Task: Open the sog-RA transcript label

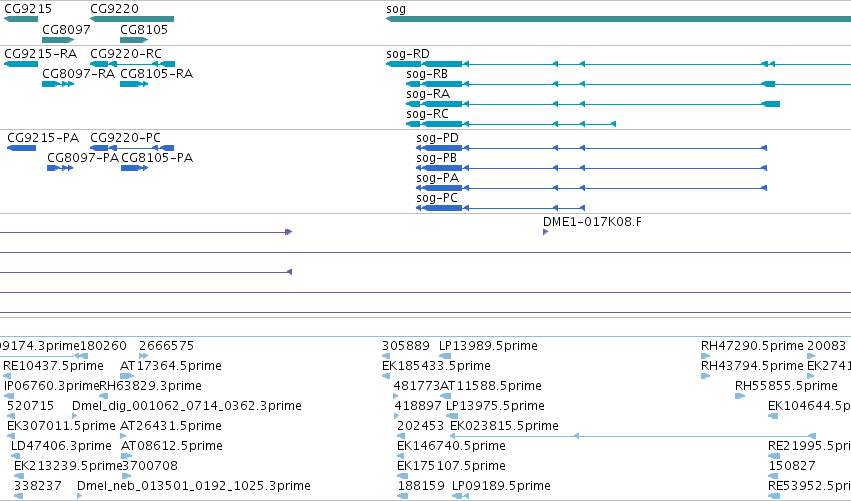Action: pos(428,94)
